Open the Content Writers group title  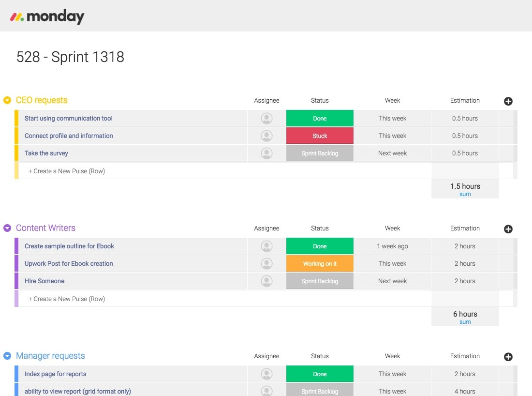(x=45, y=228)
